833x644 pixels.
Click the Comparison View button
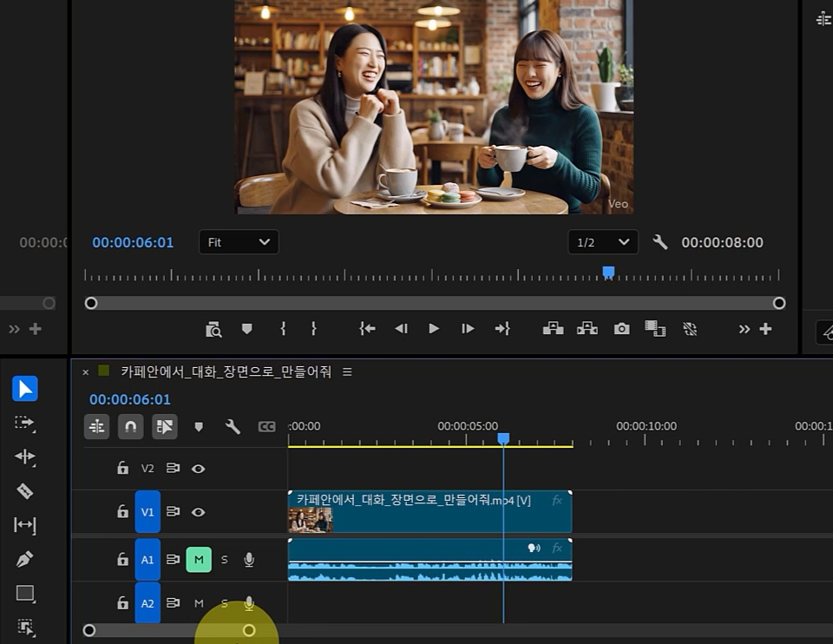(x=655, y=329)
